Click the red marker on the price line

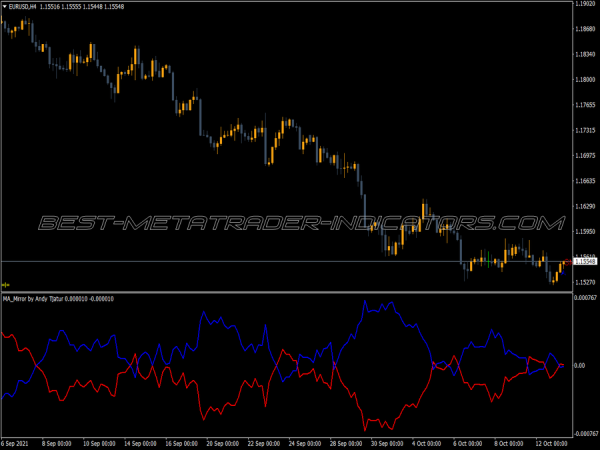(x=568, y=262)
